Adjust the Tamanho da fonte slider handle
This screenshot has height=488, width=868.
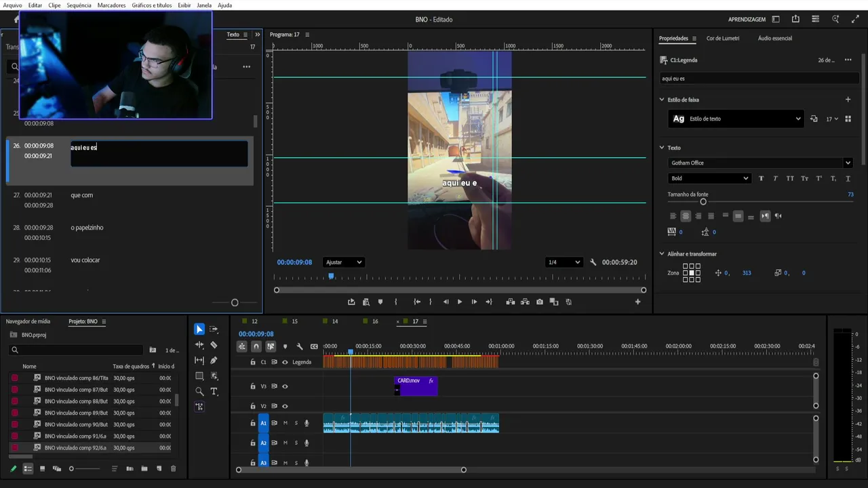703,202
